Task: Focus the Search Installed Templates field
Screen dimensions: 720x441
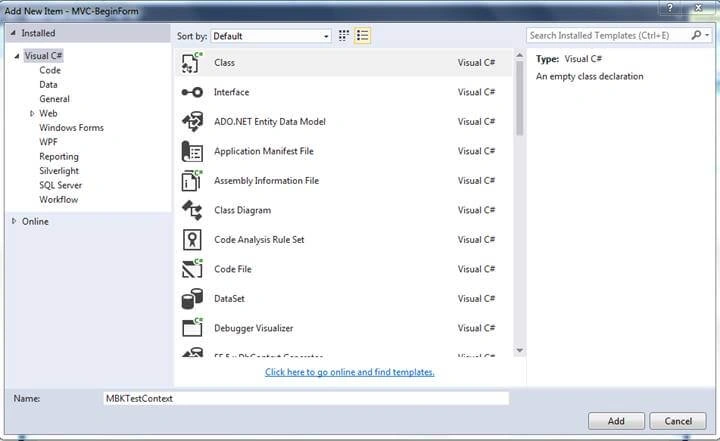Action: tap(608, 35)
